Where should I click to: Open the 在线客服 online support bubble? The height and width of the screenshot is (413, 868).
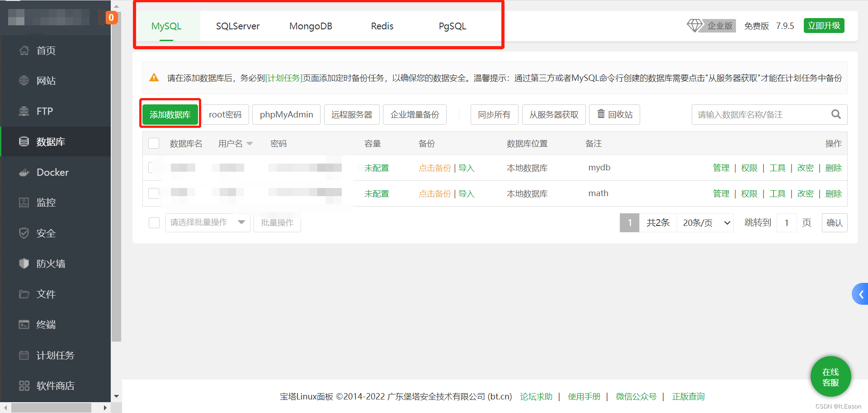830,377
